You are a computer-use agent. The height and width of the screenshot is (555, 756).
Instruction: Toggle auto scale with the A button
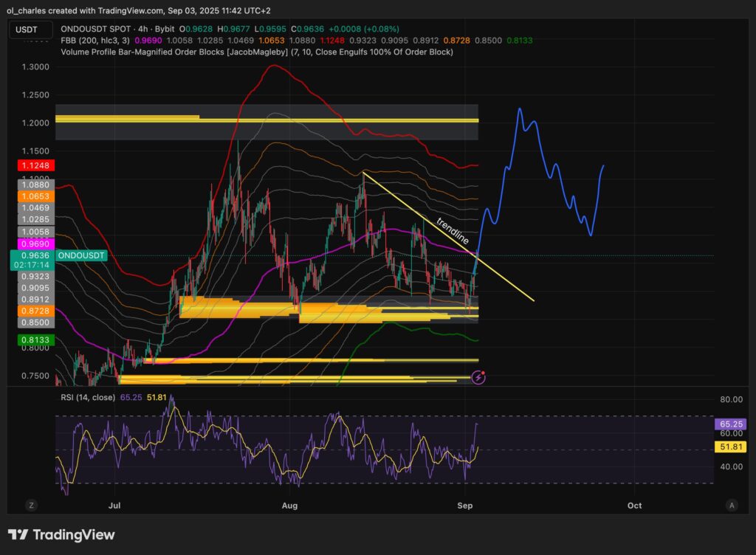(731, 506)
